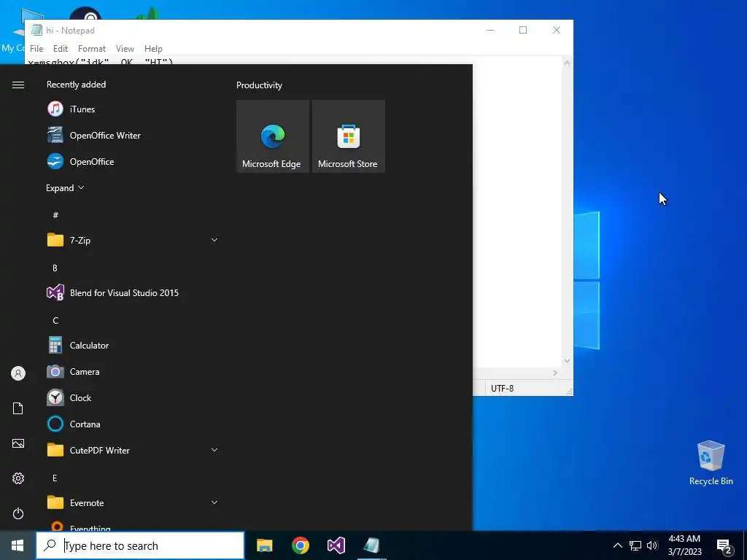The height and width of the screenshot is (560, 747).
Task: Click Notepad's vertical scroll down arrow
Action: (567, 360)
